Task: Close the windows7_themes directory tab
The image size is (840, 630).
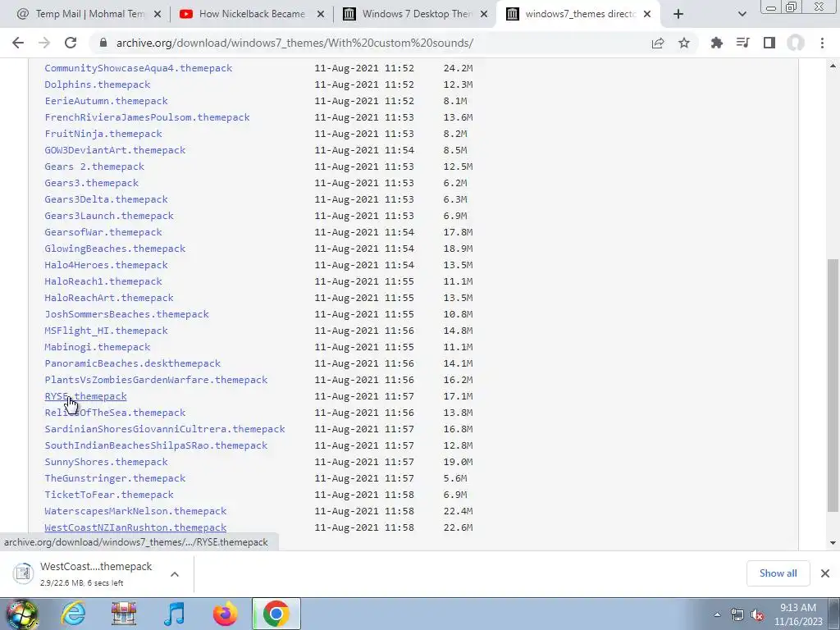Action: 647,15
